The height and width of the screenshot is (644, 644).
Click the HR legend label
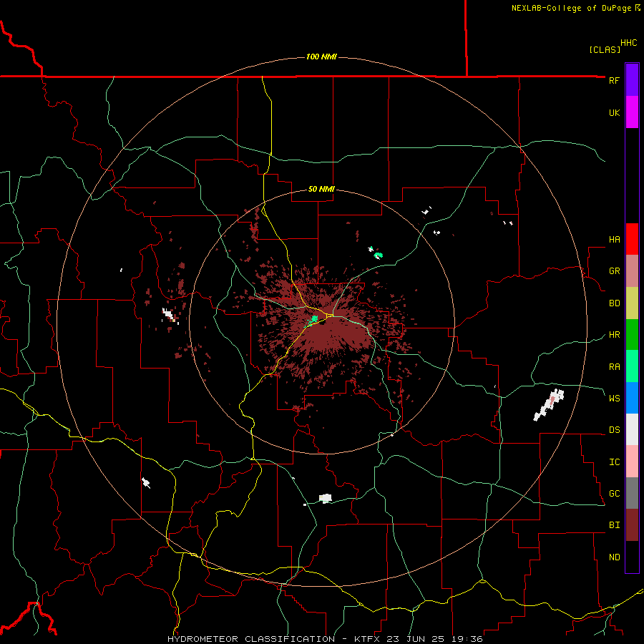point(614,335)
